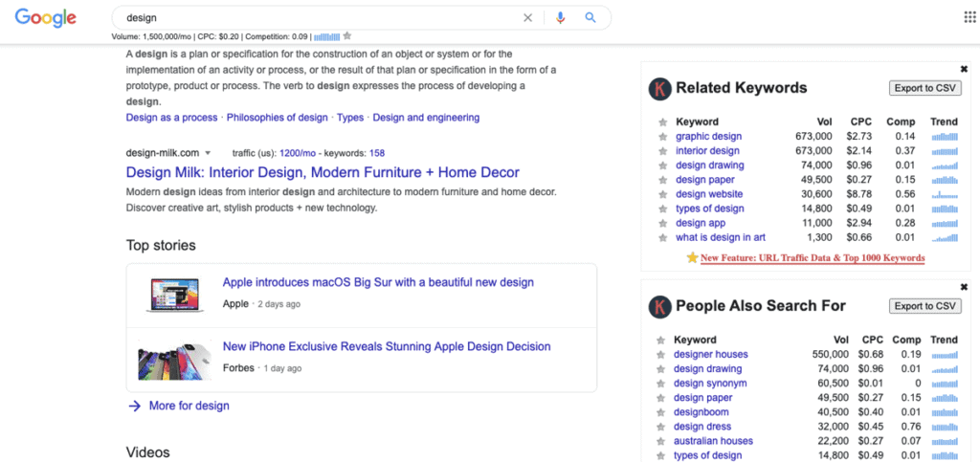Click the graphic design trend chart
This screenshot has width=980, height=462.
point(945,137)
